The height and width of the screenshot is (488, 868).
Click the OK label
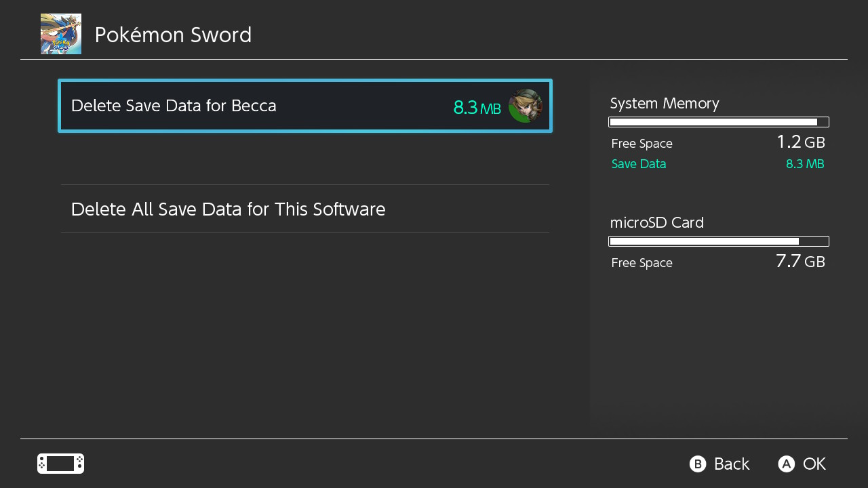pyautogui.click(x=814, y=464)
